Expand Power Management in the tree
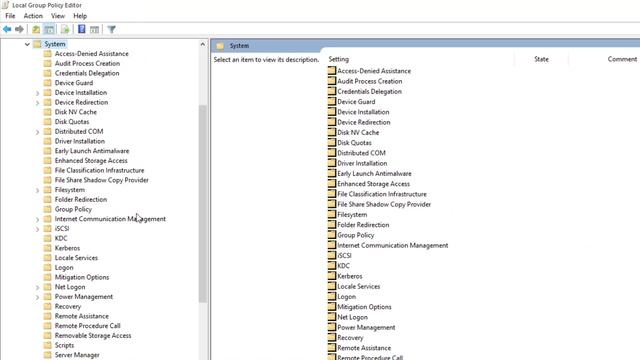 [x=38, y=297]
